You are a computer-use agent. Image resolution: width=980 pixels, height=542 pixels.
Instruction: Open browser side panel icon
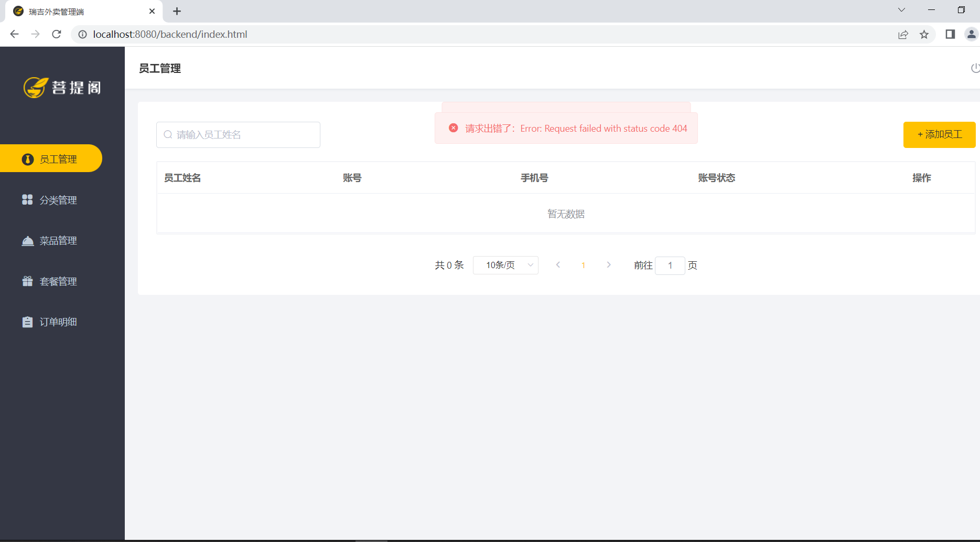tap(950, 35)
